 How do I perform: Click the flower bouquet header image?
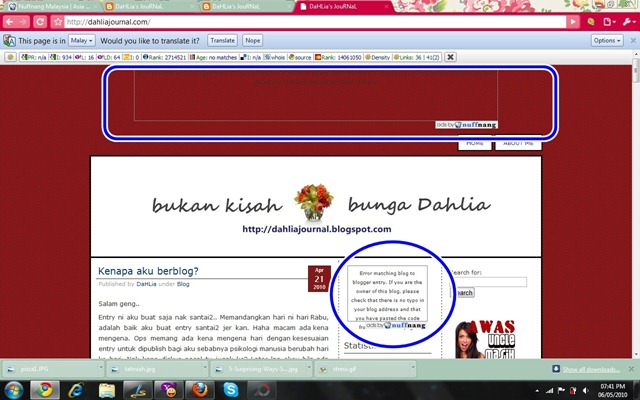(313, 202)
